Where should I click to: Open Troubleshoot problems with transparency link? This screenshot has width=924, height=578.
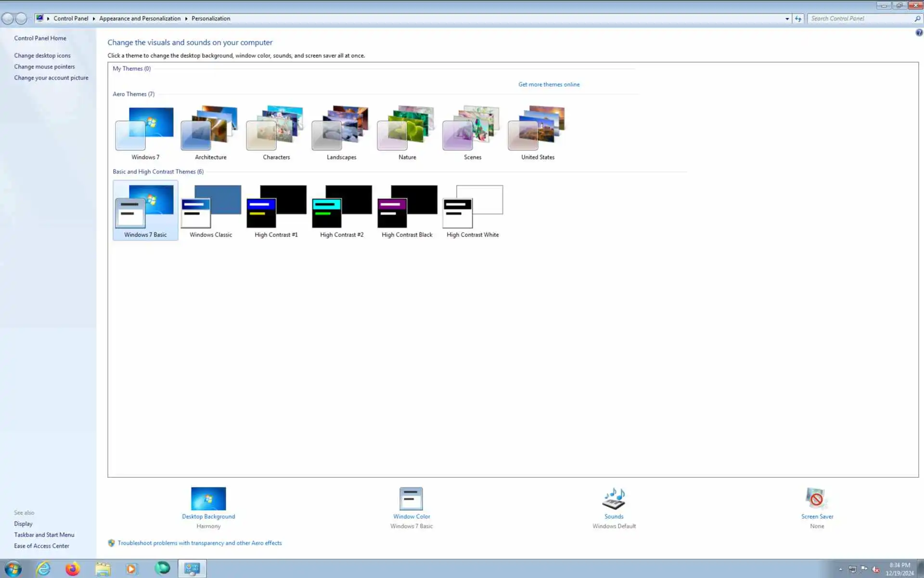(x=200, y=543)
